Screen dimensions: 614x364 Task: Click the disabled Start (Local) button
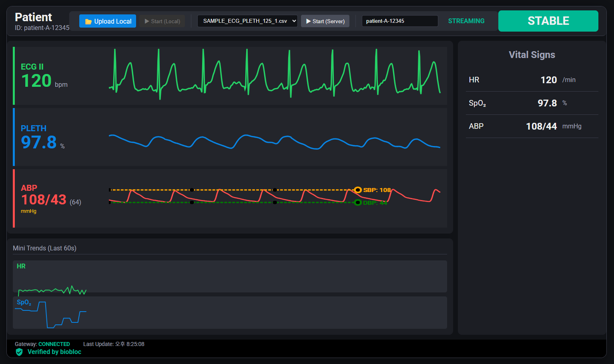[162, 21]
